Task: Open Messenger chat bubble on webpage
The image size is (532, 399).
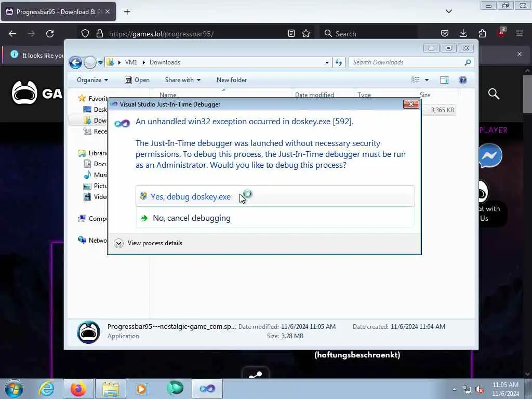Action: click(x=490, y=156)
